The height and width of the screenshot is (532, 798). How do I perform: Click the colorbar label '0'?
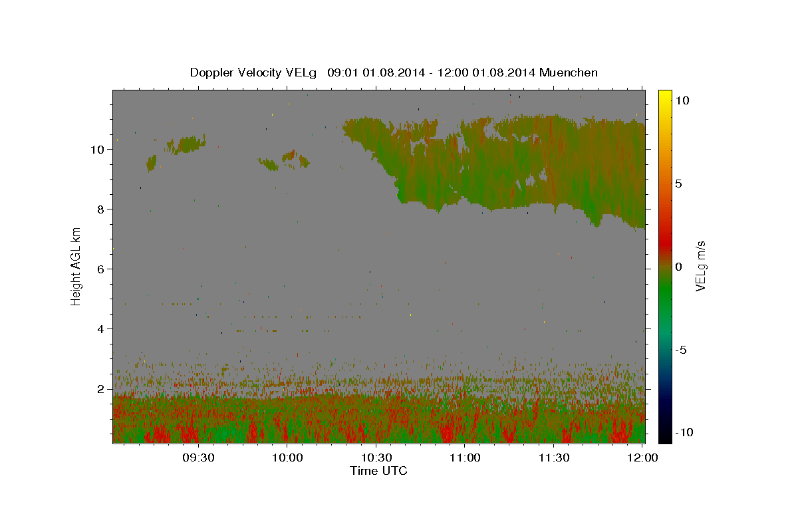coord(678,267)
